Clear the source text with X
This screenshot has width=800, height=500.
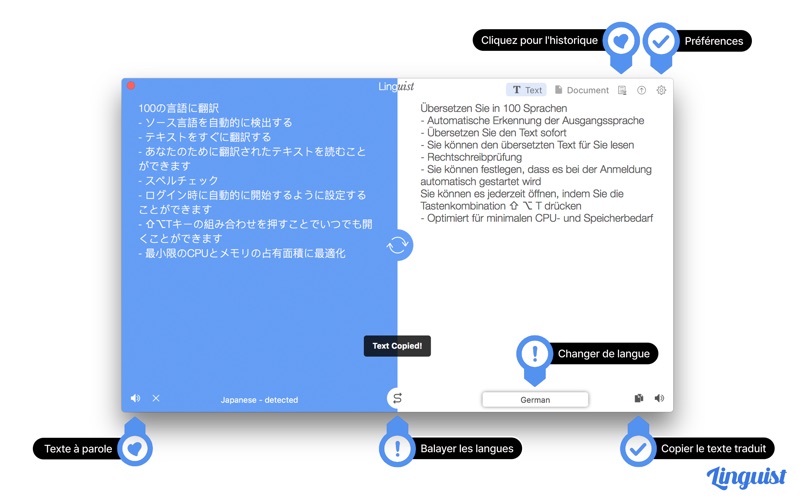tap(156, 398)
